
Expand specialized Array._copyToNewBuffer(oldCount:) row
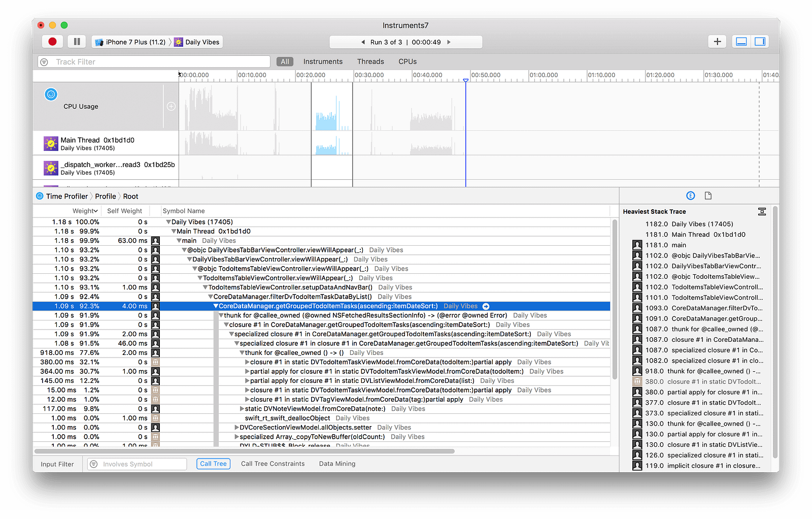point(236,437)
